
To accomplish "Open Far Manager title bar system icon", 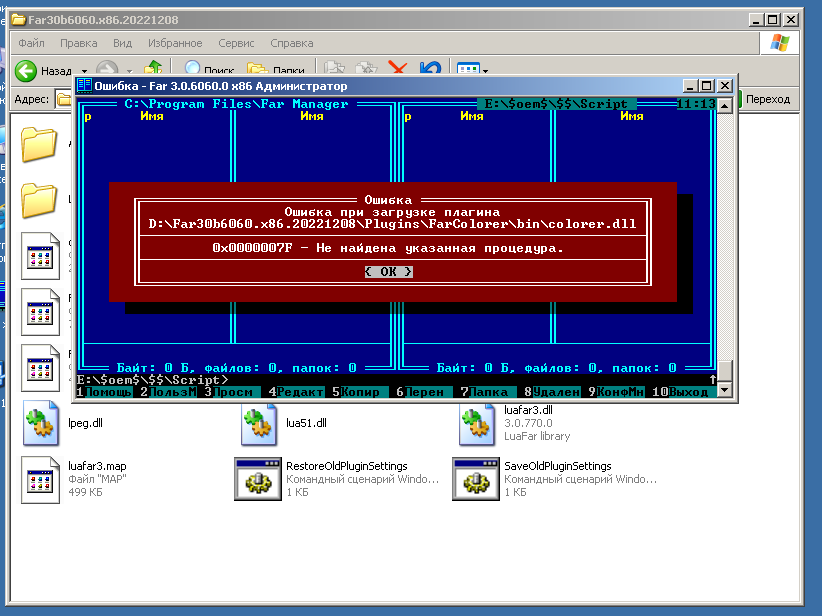I will 84,85.
